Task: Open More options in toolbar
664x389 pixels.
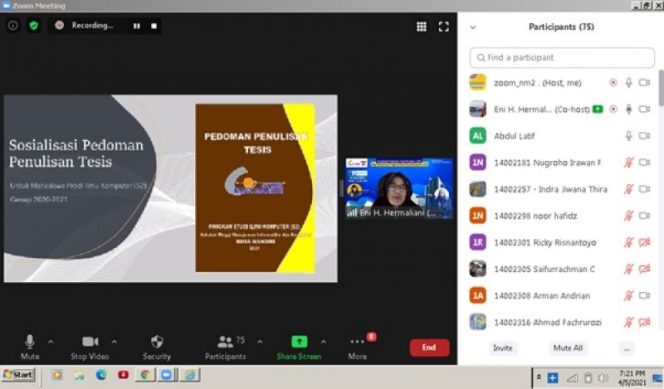Action: click(x=357, y=348)
